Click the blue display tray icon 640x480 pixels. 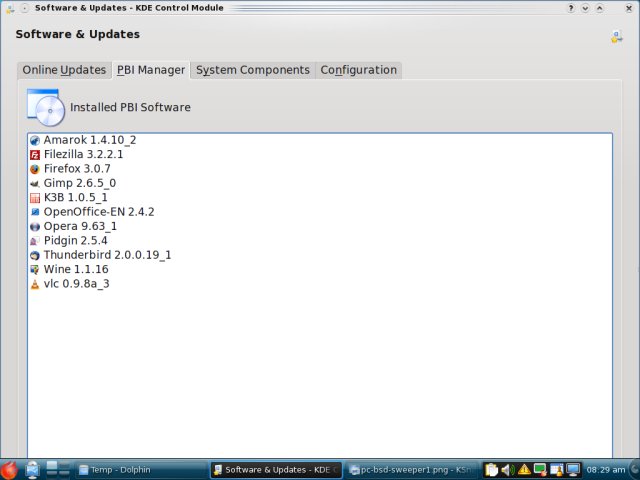click(573, 470)
